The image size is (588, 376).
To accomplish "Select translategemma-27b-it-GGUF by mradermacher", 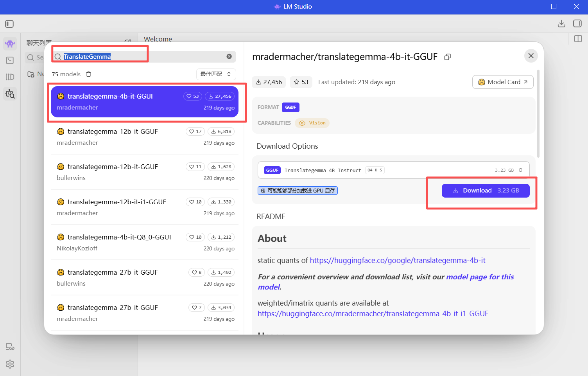I will click(145, 313).
